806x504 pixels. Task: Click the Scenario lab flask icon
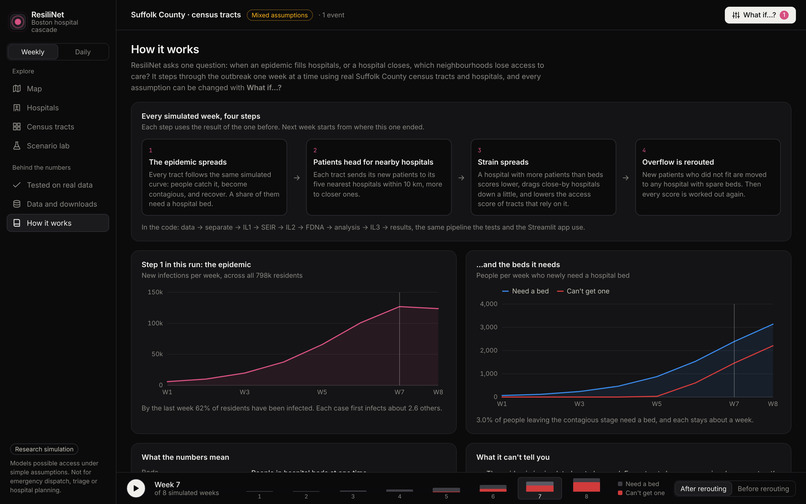[x=16, y=146]
